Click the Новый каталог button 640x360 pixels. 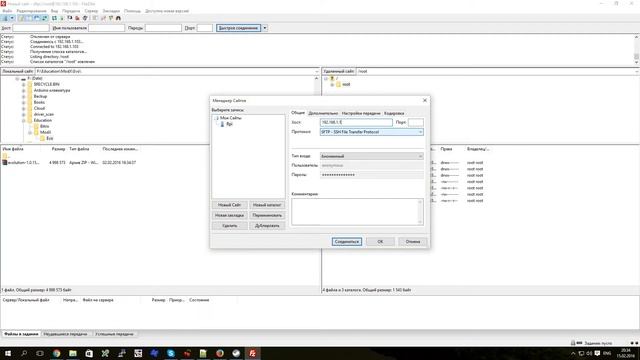(x=267, y=205)
